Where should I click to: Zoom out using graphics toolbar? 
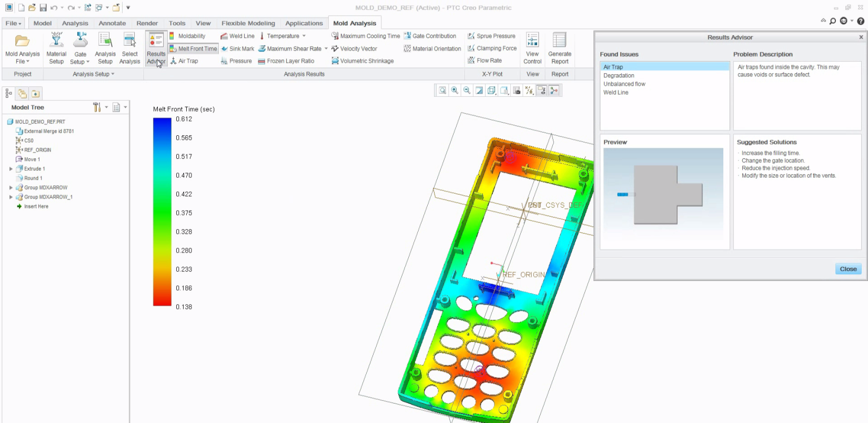[467, 90]
